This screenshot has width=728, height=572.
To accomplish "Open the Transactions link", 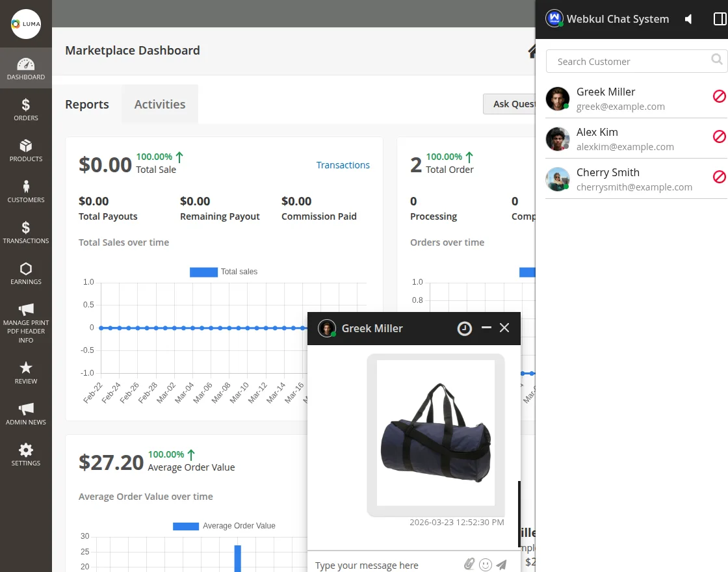I will [x=343, y=165].
